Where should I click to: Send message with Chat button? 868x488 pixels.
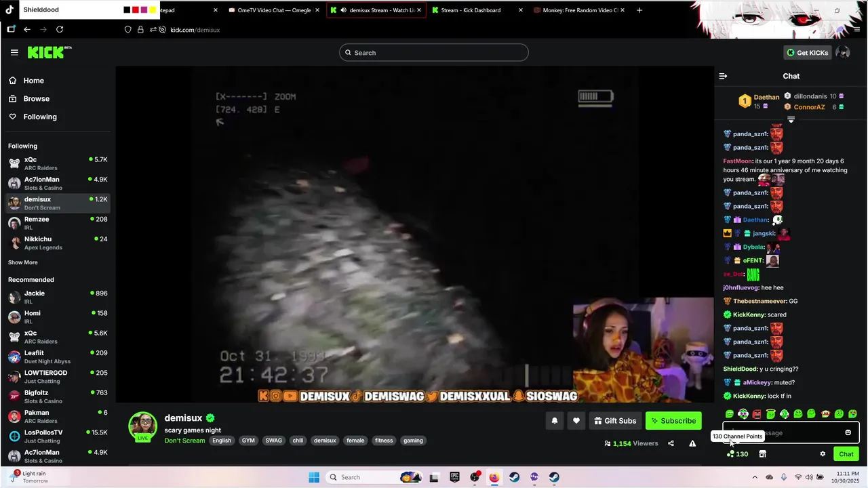pyautogui.click(x=846, y=454)
